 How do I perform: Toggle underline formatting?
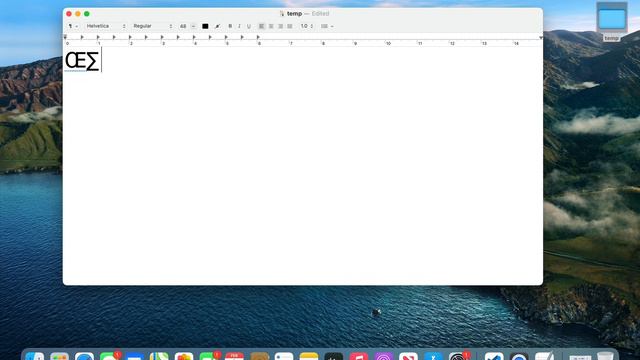pos(249,26)
